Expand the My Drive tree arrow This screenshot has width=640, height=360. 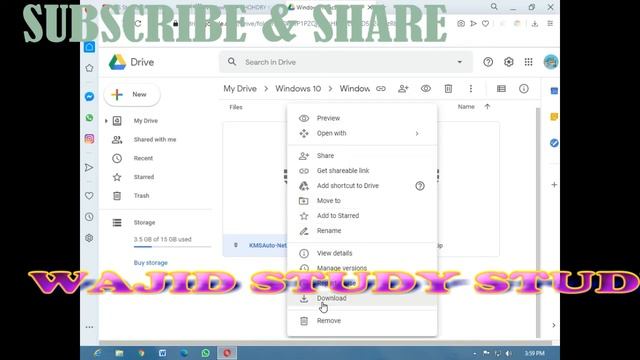(106, 121)
